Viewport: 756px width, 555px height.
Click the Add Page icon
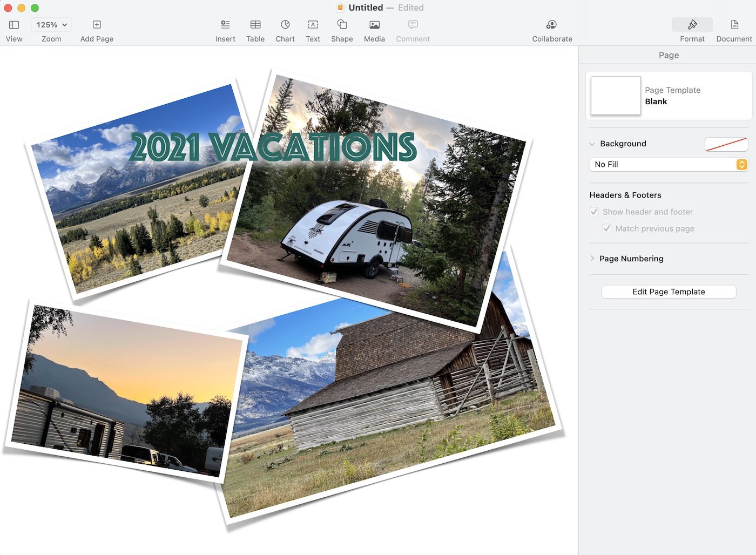pyautogui.click(x=97, y=25)
